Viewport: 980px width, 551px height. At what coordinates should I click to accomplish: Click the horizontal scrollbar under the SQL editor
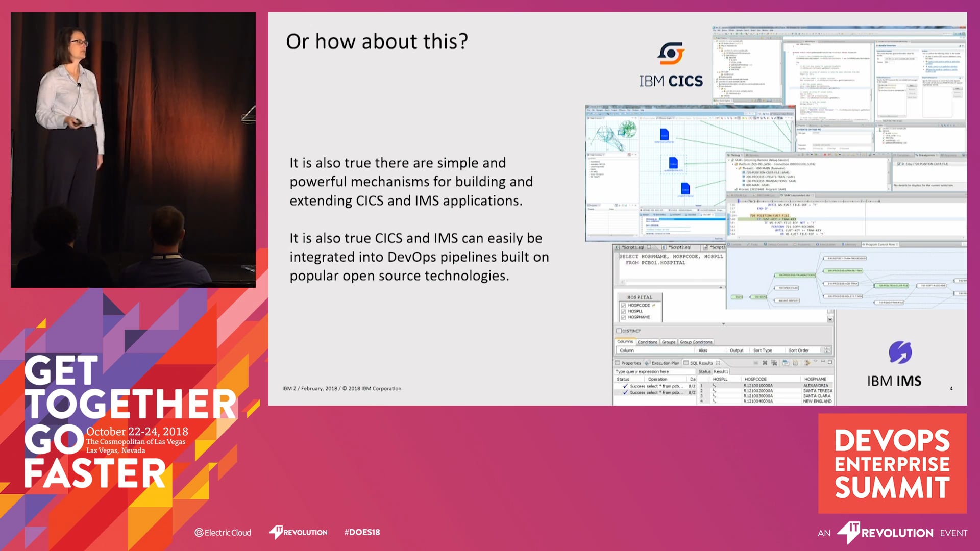tap(671, 282)
